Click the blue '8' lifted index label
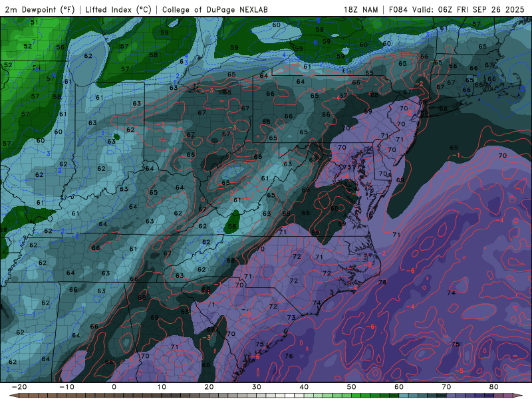 point(319,21)
